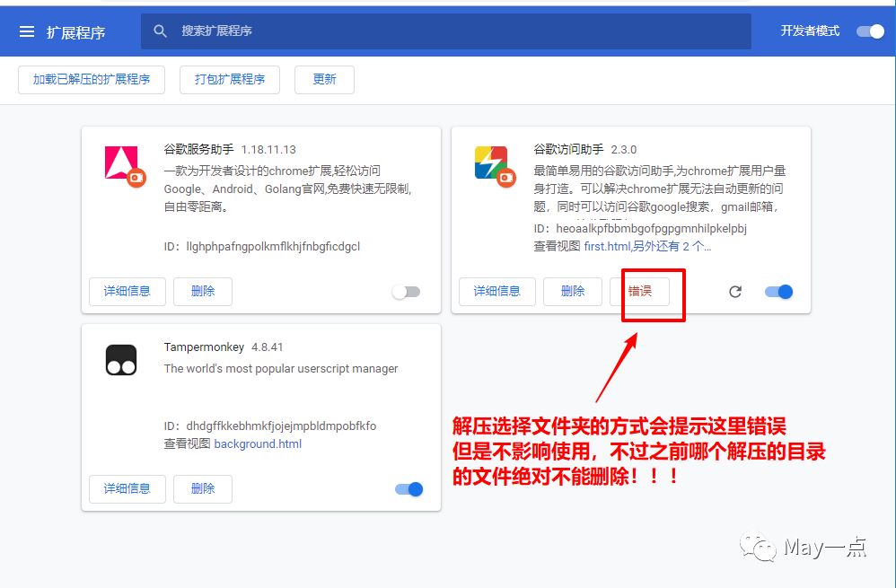
Task: Click the 更新 button
Action: point(325,79)
